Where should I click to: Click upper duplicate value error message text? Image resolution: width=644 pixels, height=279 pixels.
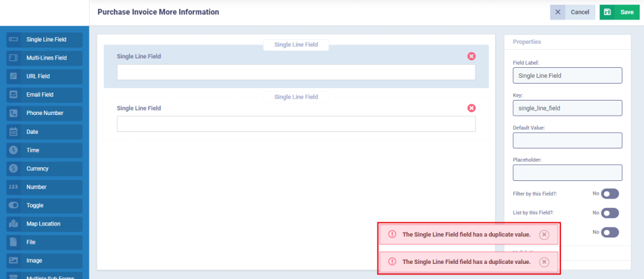point(466,234)
